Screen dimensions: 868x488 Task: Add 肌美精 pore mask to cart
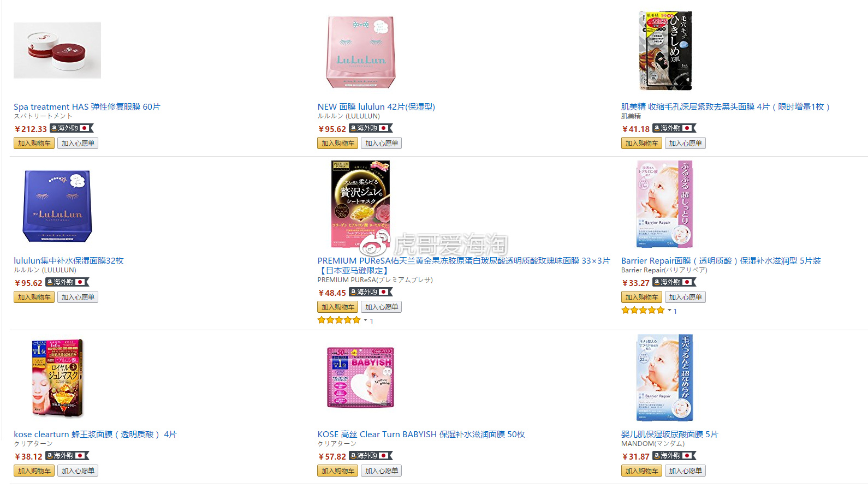[641, 144]
